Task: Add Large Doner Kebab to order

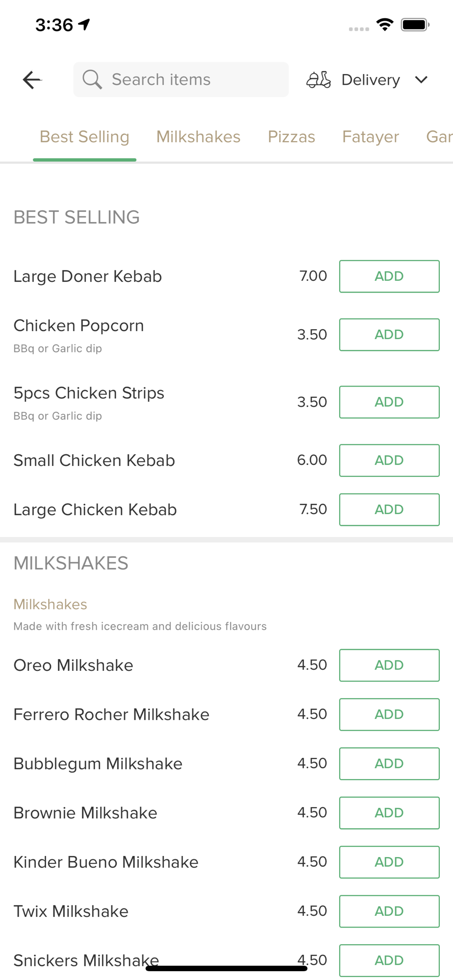Action: [389, 276]
